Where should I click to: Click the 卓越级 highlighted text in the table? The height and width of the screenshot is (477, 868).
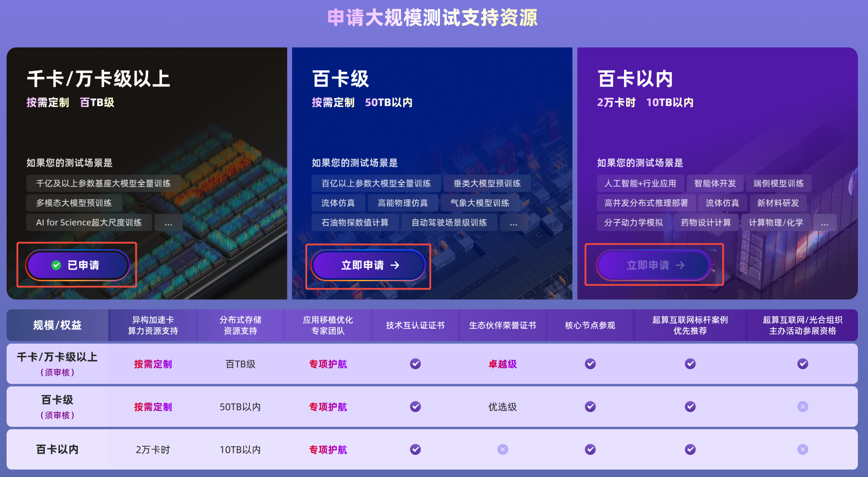coord(502,364)
